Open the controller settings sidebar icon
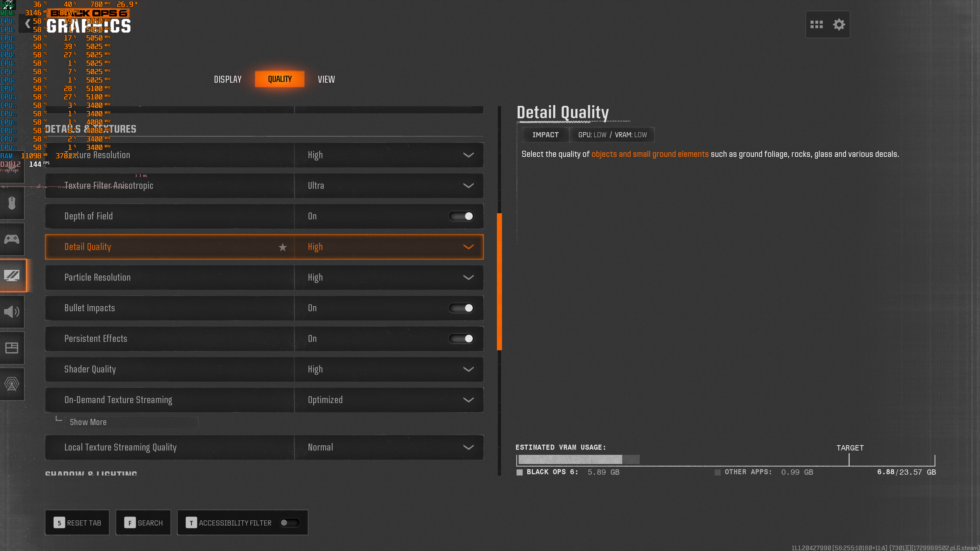This screenshot has width=980, height=551. click(12, 239)
